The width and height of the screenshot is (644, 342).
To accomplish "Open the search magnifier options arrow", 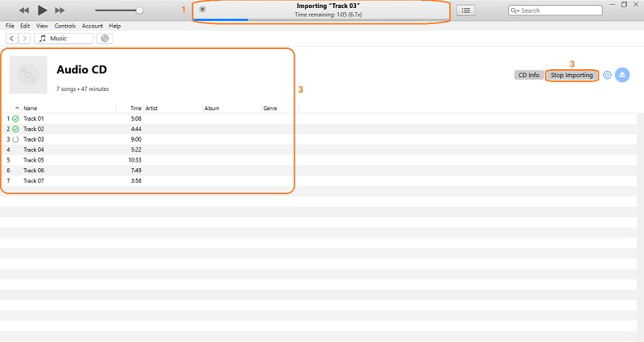I will (x=515, y=10).
